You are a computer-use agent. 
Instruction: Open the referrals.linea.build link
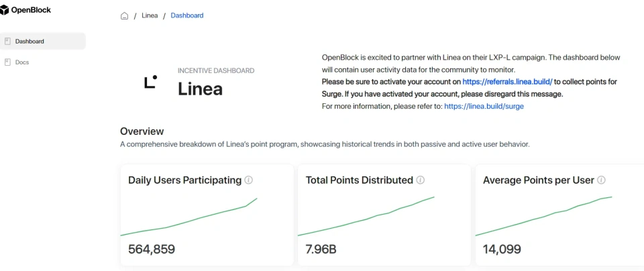click(507, 82)
